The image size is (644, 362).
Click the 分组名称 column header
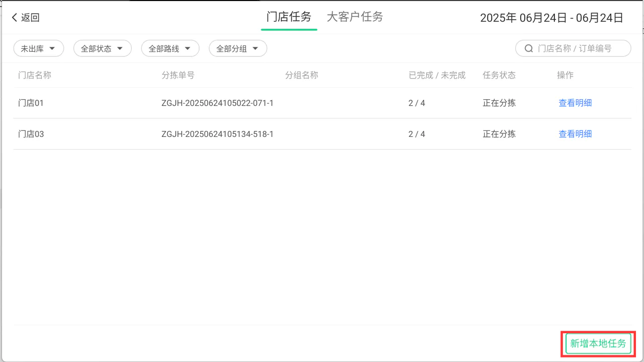click(302, 75)
